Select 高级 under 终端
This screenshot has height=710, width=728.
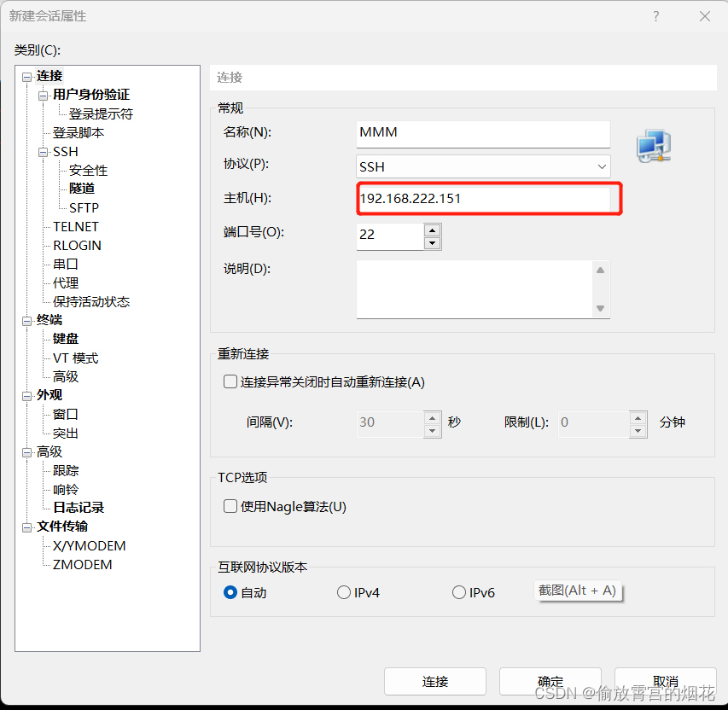point(66,376)
